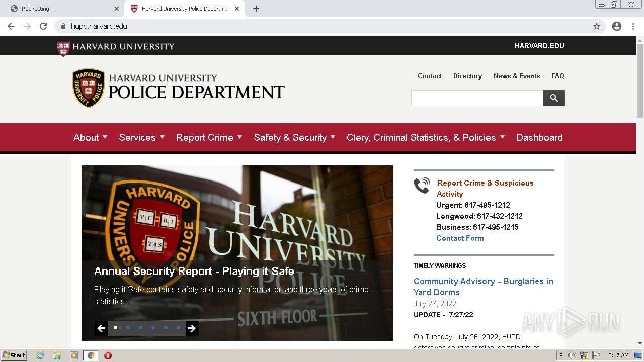
Task: Visit the HARVARD.EDU link
Action: click(539, 46)
